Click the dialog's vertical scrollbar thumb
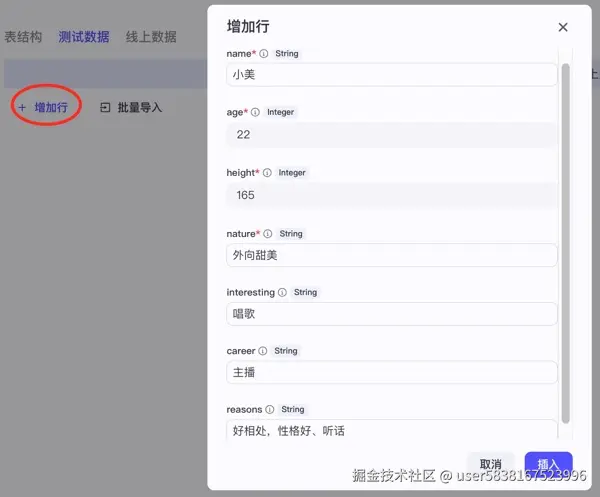The image size is (600, 497). pyautogui.click(x=566, y=244)
